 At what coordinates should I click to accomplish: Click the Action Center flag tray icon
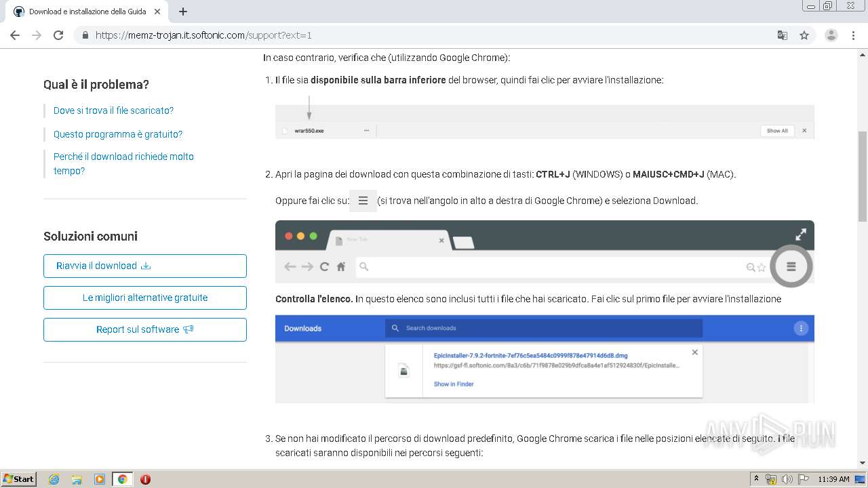[x=802, y=479]
